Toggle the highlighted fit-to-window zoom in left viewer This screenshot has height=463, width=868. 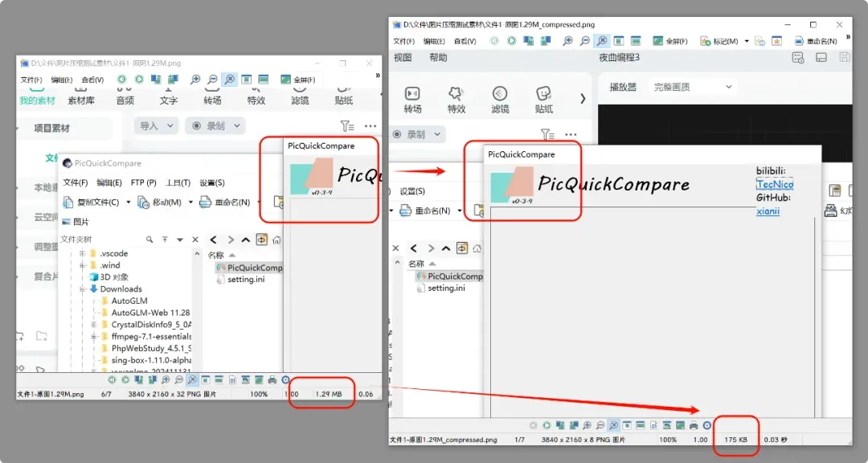[229, 80]
